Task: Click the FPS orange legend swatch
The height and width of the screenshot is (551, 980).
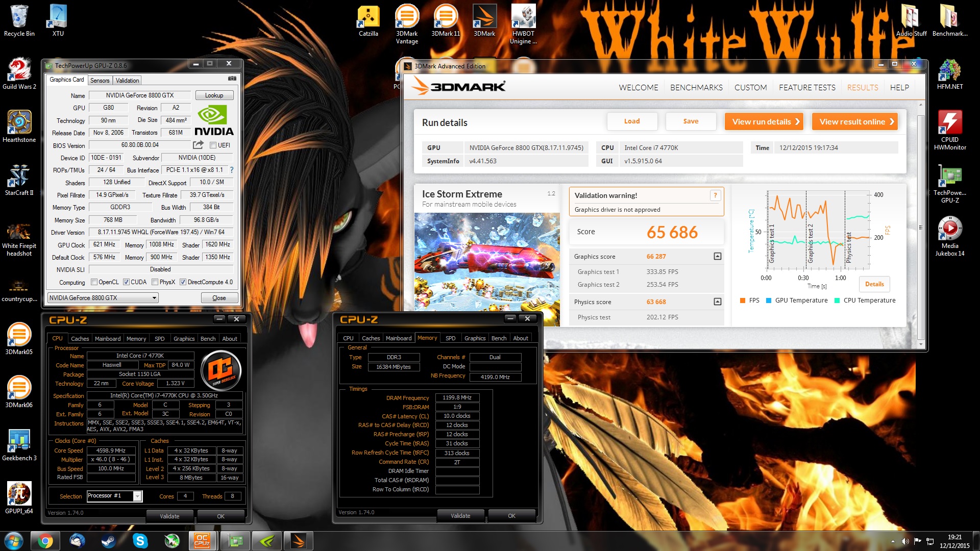Action: [743, 300]
